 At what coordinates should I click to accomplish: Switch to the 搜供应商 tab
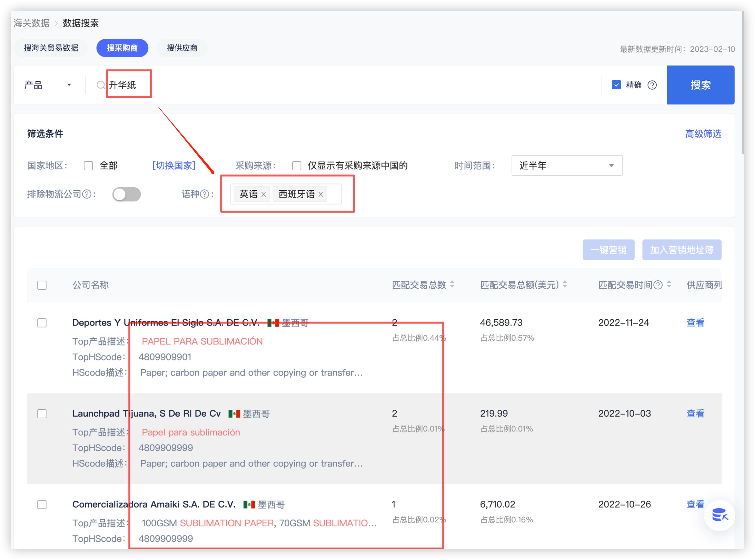point(182,48)
